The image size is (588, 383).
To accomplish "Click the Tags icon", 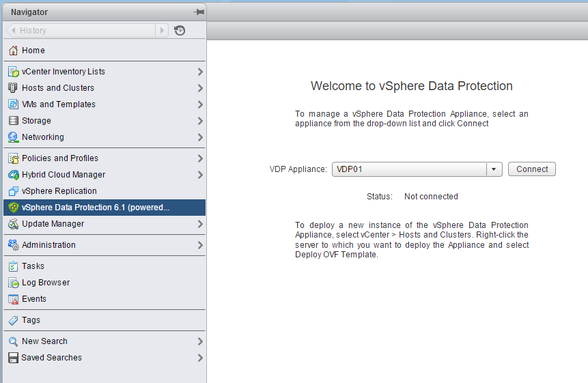I will tap(13, 320).
